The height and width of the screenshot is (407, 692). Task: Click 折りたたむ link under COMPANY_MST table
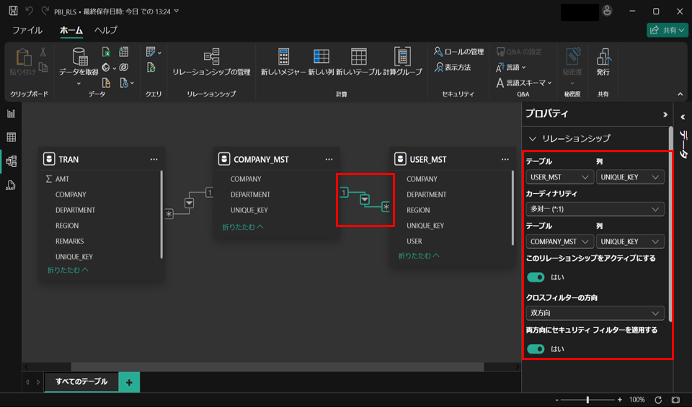(x=243, y=227)
